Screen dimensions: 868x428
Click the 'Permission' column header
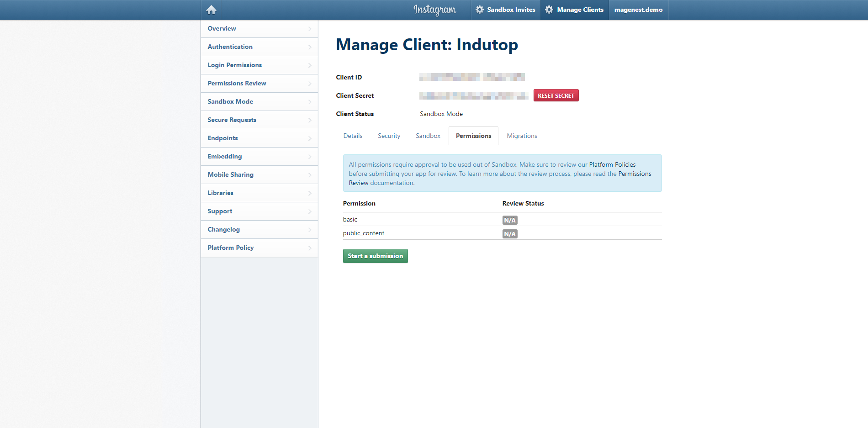(359, 203)
